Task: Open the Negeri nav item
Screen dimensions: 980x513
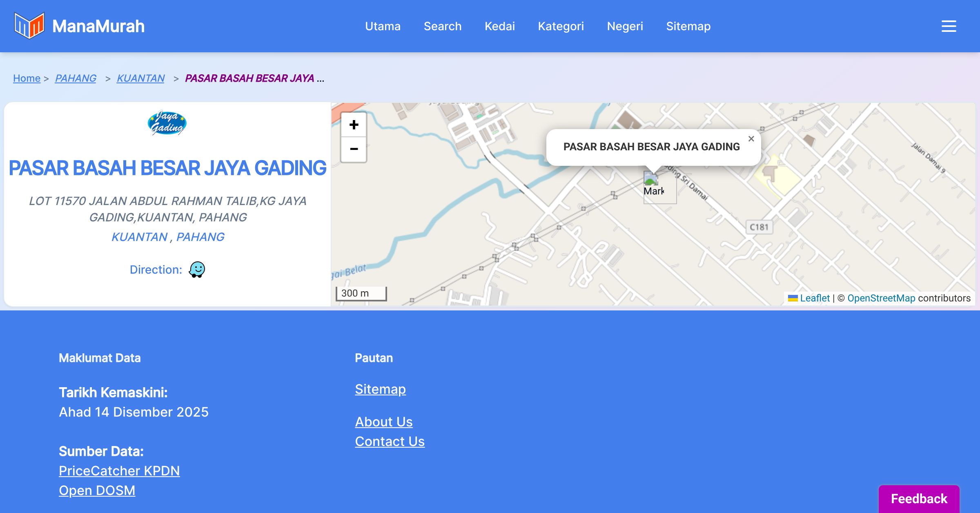Action: 625,26
